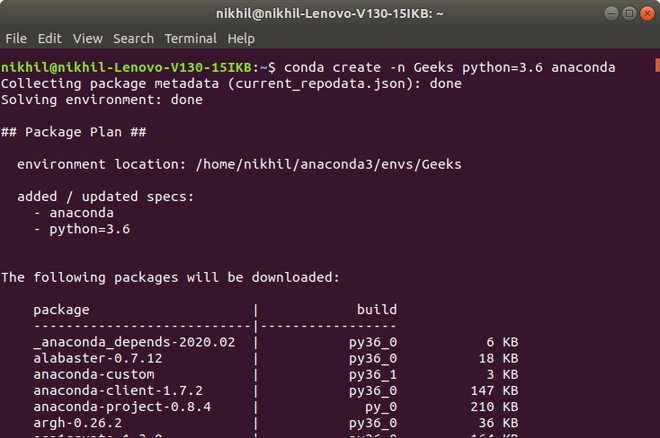The width and height of the screenshot is (660, 438).
Task: Click the green nikhil username prompt
Action: click(x=126, y=67)
